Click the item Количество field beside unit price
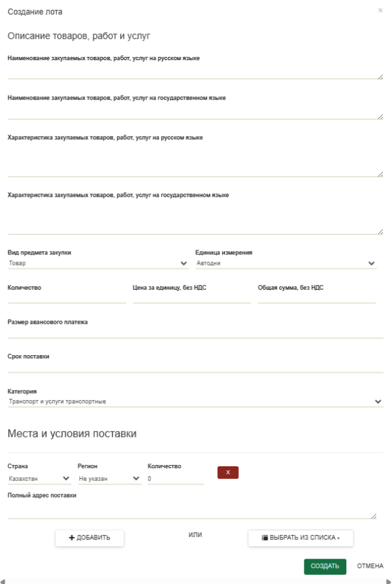 pyautogui.click(x=67, y=298)
